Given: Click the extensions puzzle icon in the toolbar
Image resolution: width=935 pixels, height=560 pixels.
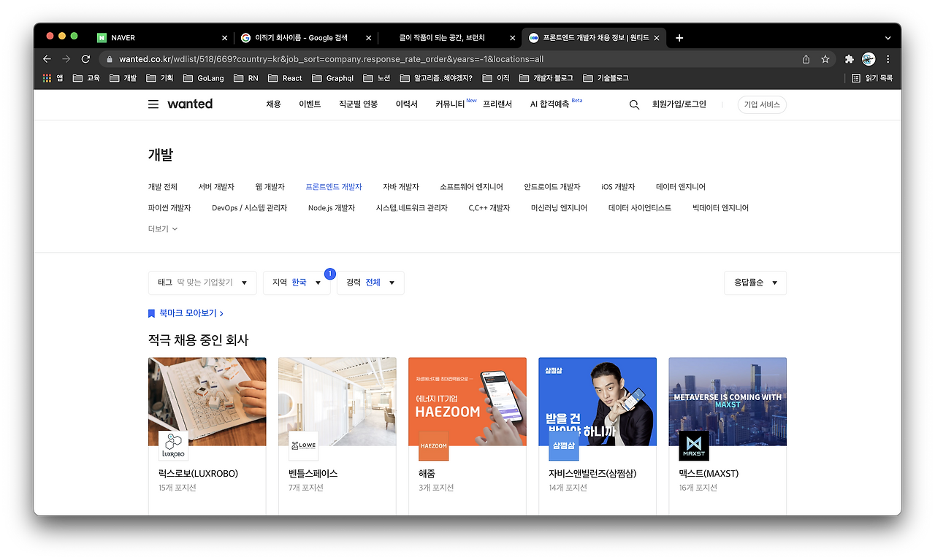Looking at the screenshot, I should click(x=849, y=59).
